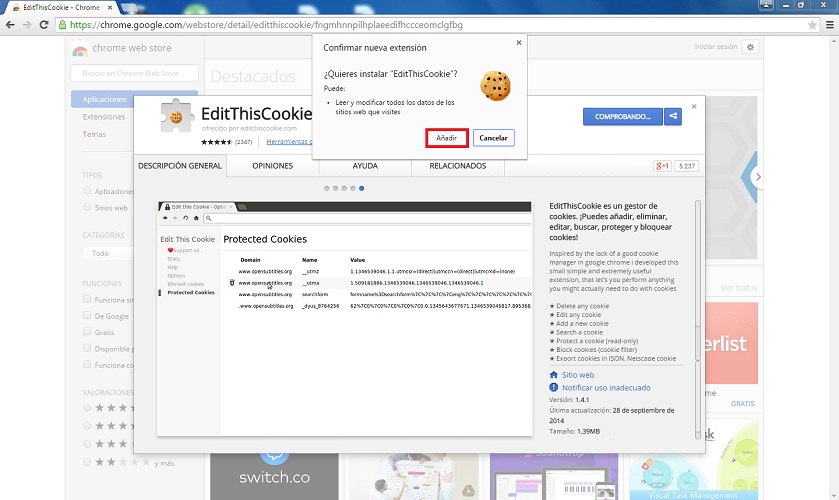Click the browser back arrow
839x500 pixels.
(x=10, y=25)
